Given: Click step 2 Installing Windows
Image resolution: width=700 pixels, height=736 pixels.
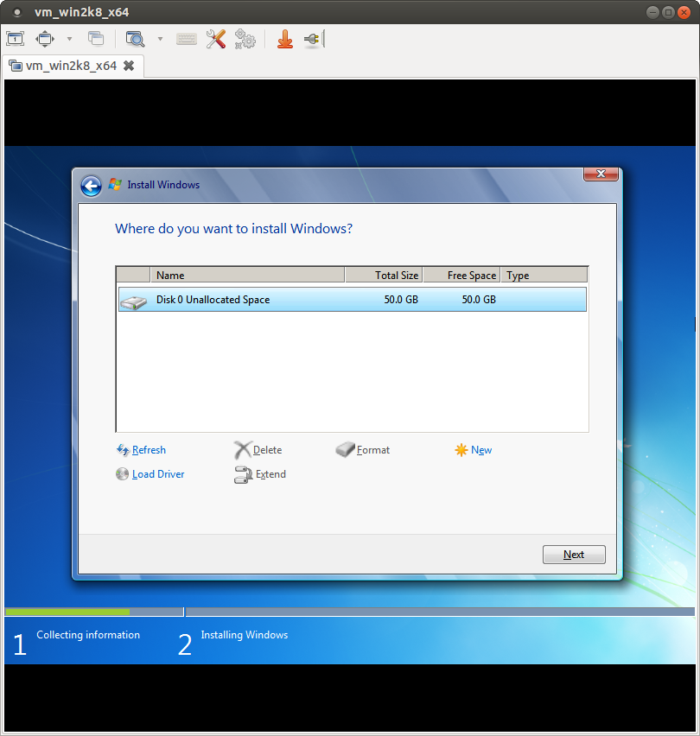Looking at the screenshot, I should coord(244,635).
